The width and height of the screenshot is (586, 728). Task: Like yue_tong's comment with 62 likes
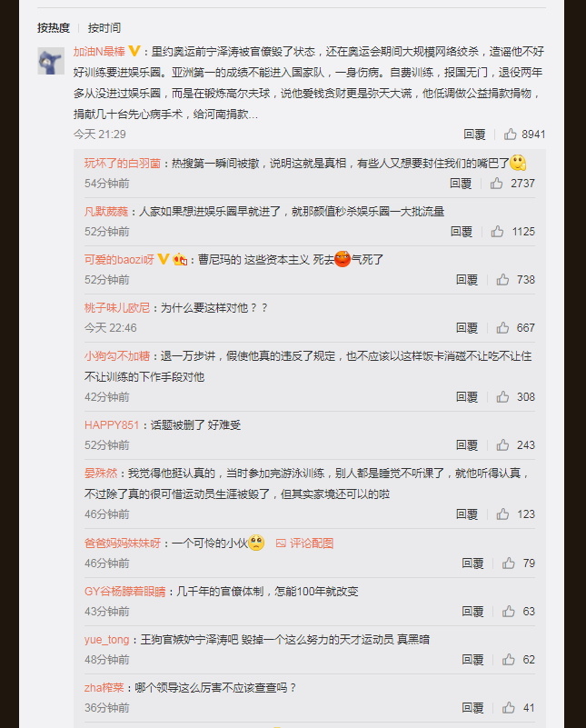coord(509,659)
